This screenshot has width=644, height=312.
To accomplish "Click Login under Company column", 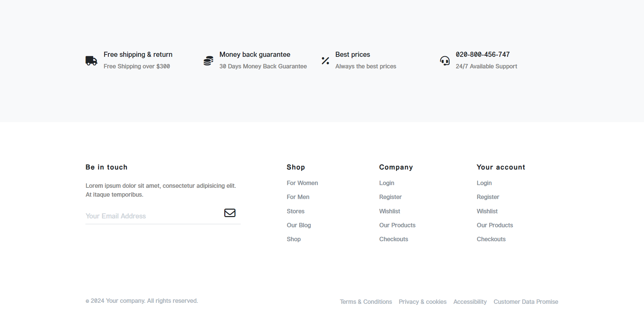I will [x=387, y=183].
